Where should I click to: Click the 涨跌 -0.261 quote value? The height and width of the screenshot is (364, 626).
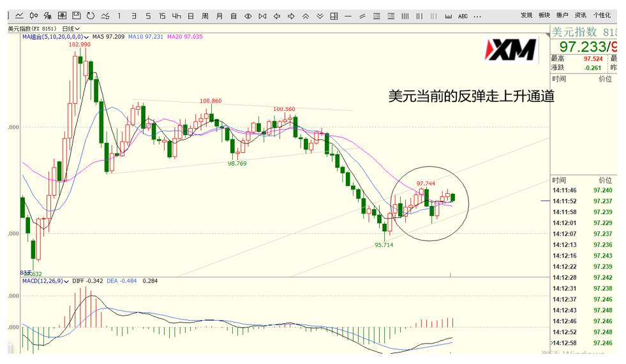tap(592, 68)
